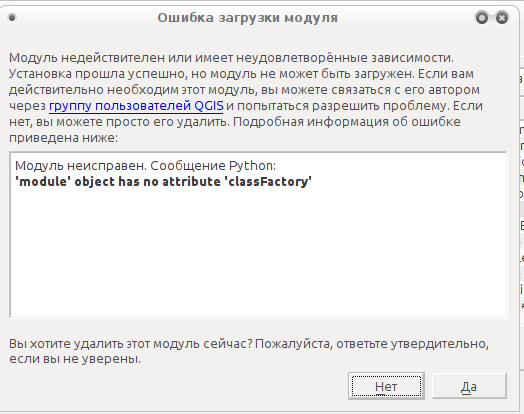Close the Ошибка загрузки модуля dialog

click(x=502, y=18)
